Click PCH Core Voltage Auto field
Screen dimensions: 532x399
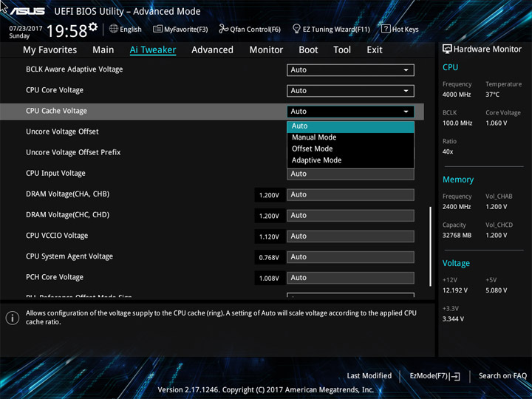(350, 278)
